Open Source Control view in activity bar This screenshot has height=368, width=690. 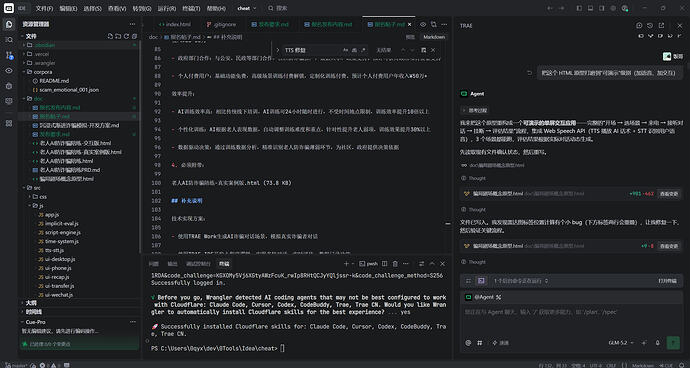click(x=9, y=55)
